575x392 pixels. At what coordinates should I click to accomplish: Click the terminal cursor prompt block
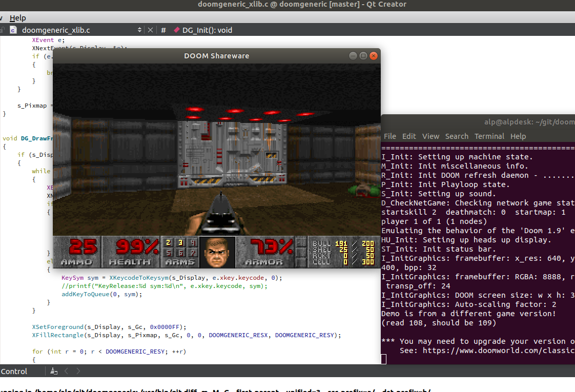pos(383,359)
